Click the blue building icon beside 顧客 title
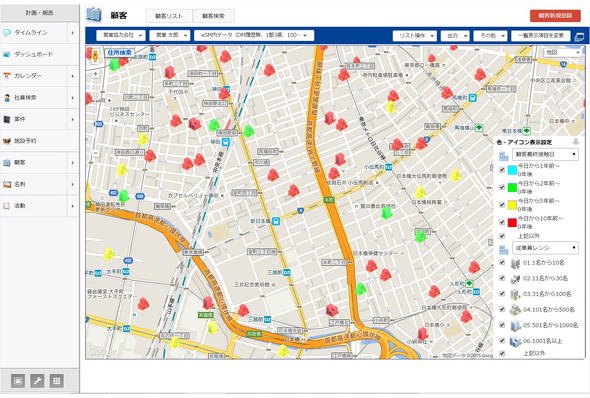Screen dimensions: 590x398 94,15
